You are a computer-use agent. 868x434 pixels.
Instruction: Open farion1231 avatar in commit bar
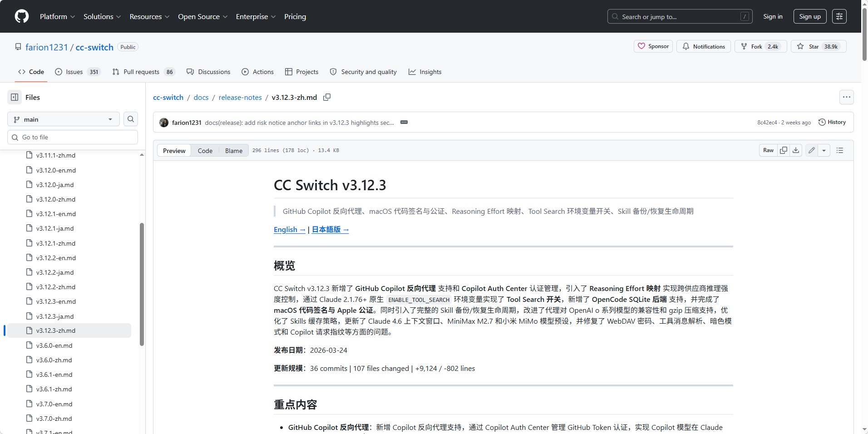coord(164,123)
